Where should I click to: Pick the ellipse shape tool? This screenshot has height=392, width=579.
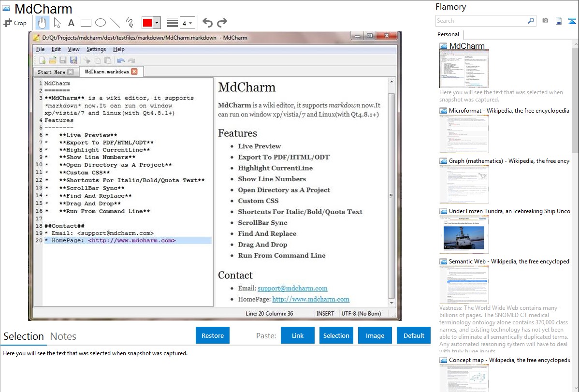[x=101, y=23]
